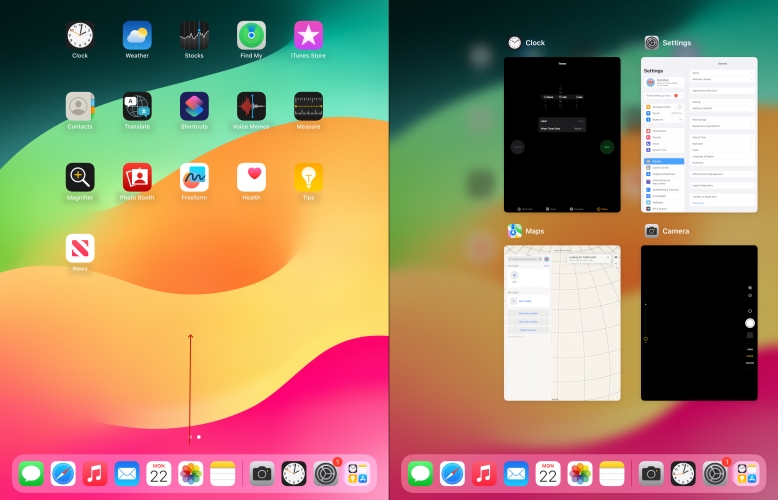The height and width of the screenshot is (500, 778).
Task: Open Clock from the home screen grid
Action: (x=80, y=35)
